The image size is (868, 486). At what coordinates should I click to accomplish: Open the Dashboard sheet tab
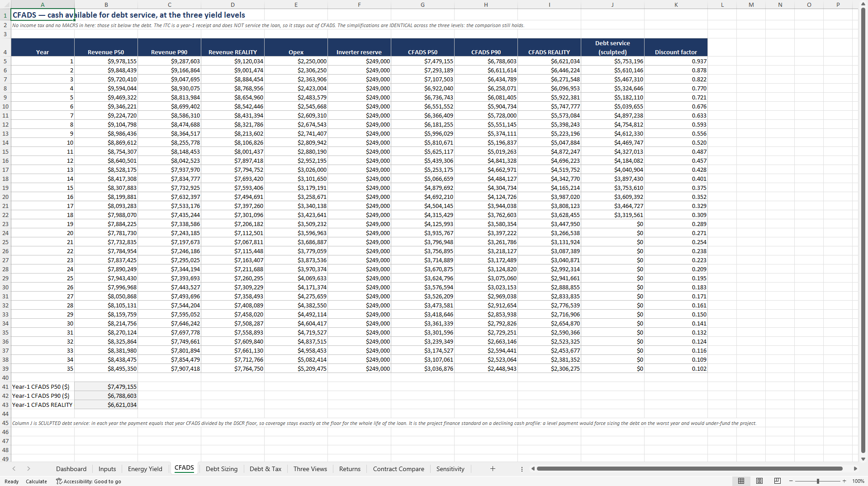(x=71, y=469)
